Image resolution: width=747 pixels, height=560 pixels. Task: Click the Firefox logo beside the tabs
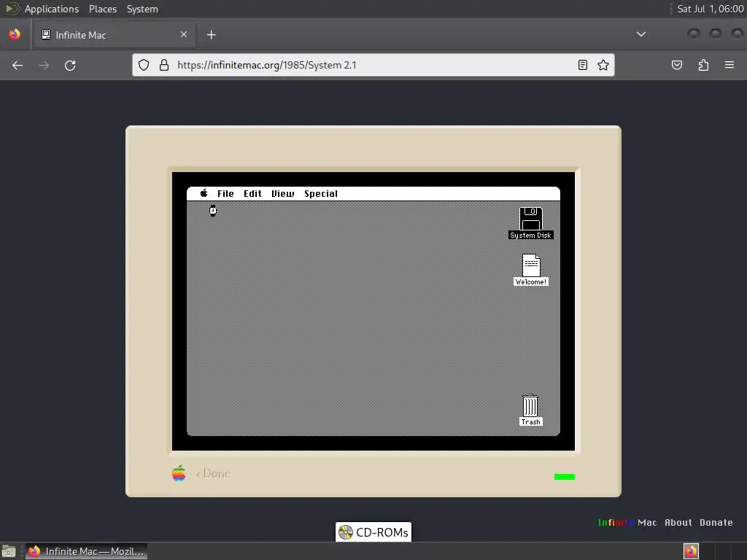(15, 34)
